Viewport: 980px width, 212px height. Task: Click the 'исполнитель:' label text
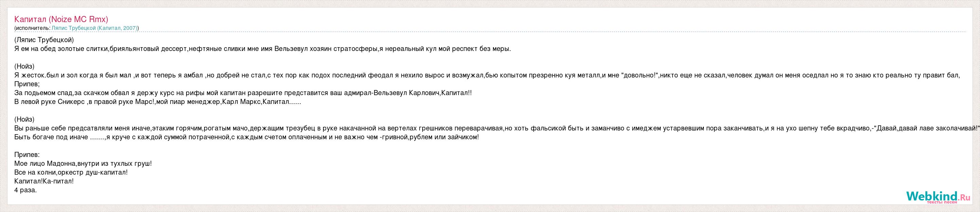point(33,28)
